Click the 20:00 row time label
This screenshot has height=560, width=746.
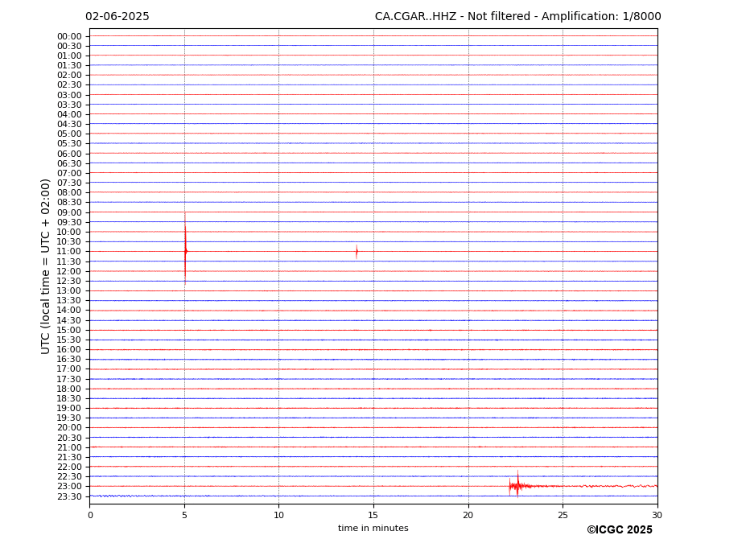[x=69, y=428]
